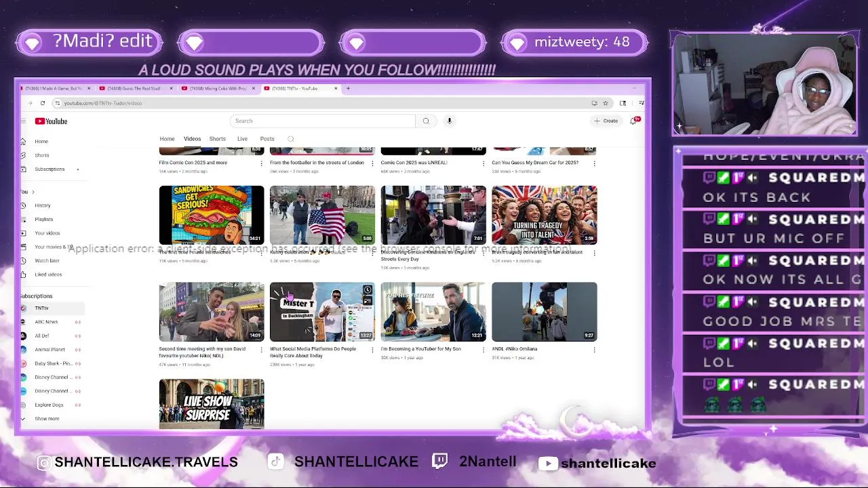Open the 'Baby Shark - Pin...' subscription
Screen dimensions: 868x488
coord(53,363)
